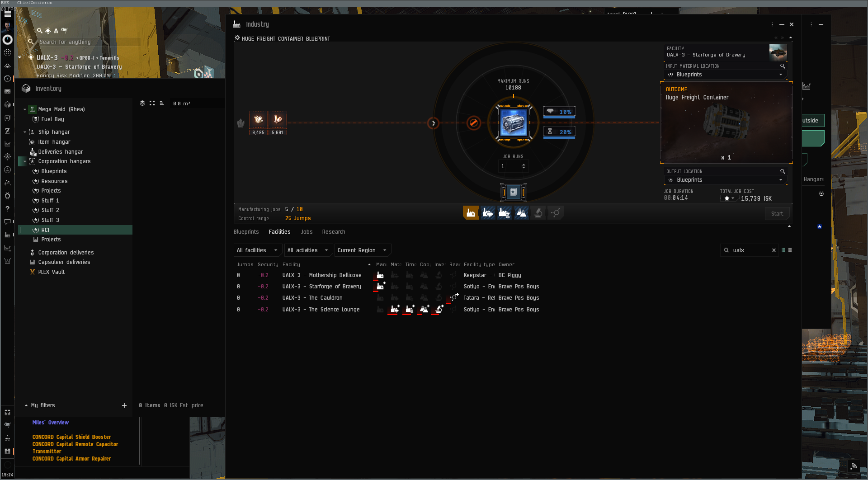
Task: Click the Huge Freight Container blueprint icon
Action: point(513,122)
